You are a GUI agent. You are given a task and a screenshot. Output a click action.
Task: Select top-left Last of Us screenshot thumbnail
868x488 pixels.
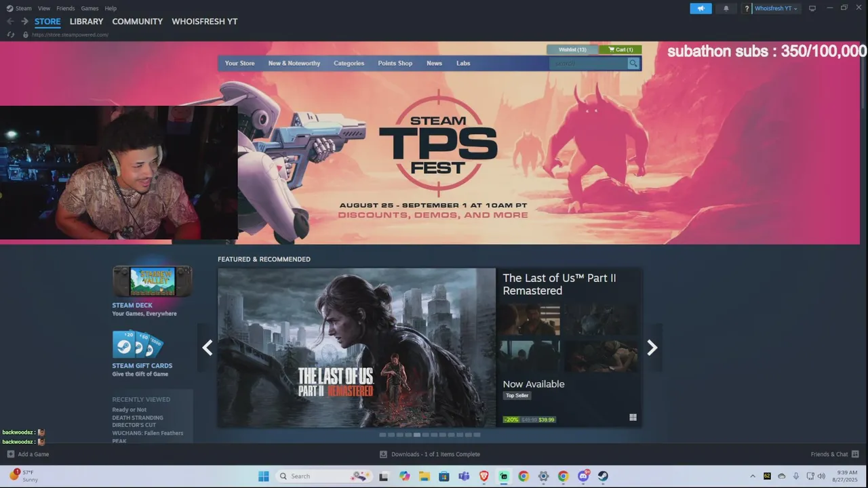(x=528, y=319)
